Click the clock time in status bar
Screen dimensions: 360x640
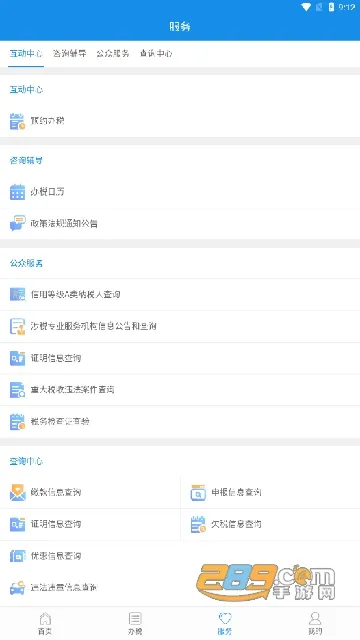347,7
